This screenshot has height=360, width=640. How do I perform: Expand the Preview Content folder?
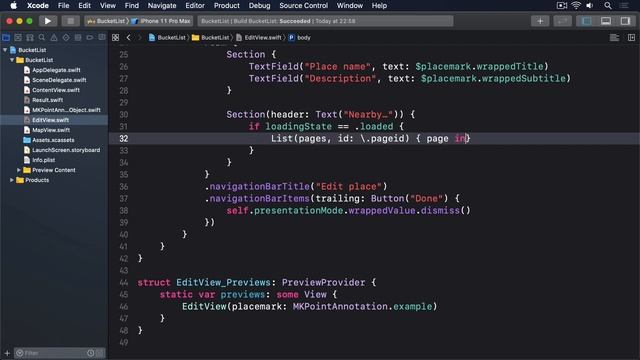click(x=18, y=170)
